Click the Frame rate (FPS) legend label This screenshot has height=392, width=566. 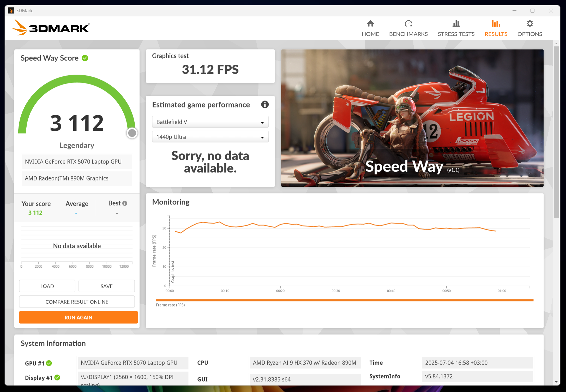point(170,305)
